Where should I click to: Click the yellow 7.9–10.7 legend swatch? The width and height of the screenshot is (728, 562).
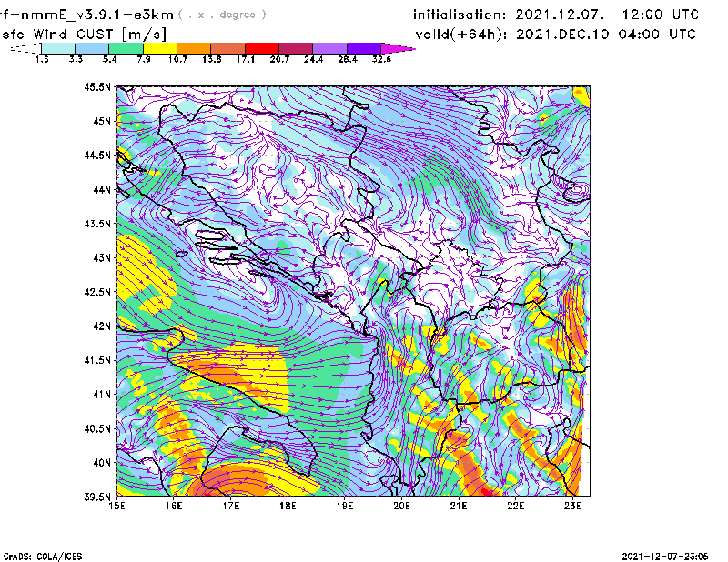coord(160,48)
